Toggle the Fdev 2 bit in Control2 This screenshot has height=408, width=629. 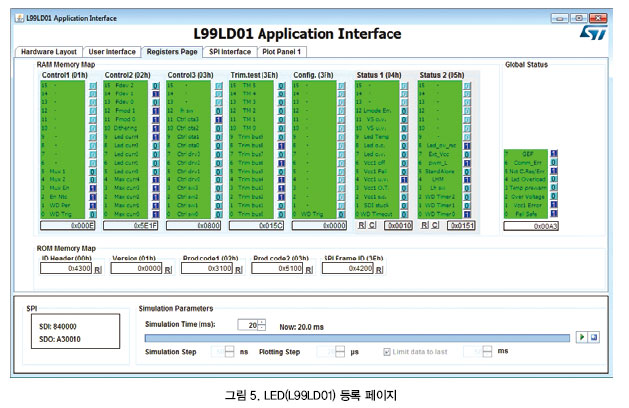pyautogui.click(x=156, y=85)
